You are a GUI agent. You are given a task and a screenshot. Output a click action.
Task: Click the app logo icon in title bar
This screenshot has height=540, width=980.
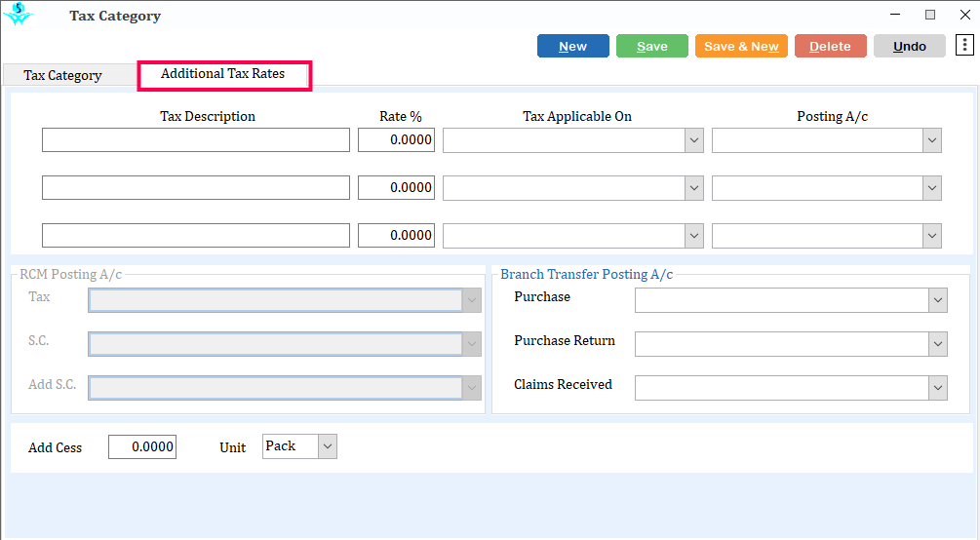click(19, 14)
